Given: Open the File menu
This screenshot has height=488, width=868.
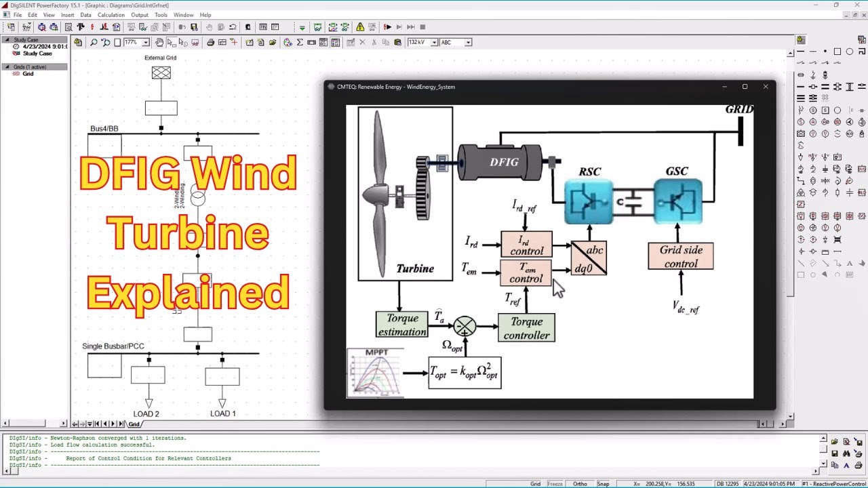Looking at the screenshot, I should point(17,15).
